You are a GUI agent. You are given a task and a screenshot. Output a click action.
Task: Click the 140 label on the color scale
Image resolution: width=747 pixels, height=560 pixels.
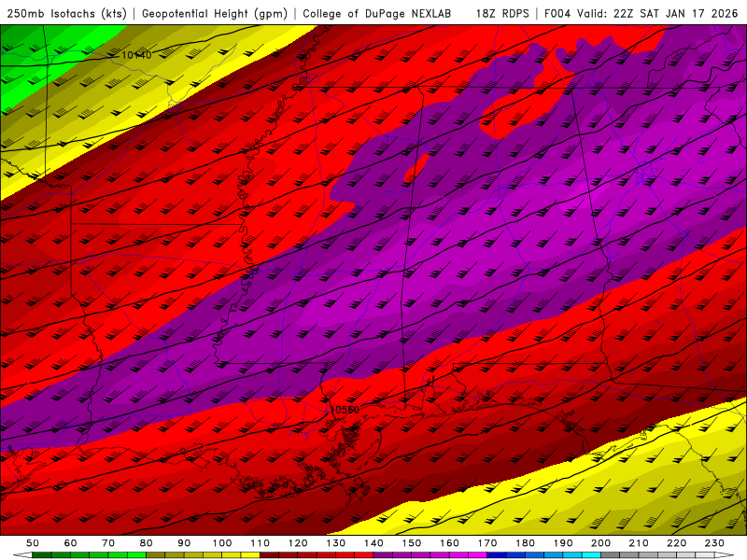(x=373, y=543)
